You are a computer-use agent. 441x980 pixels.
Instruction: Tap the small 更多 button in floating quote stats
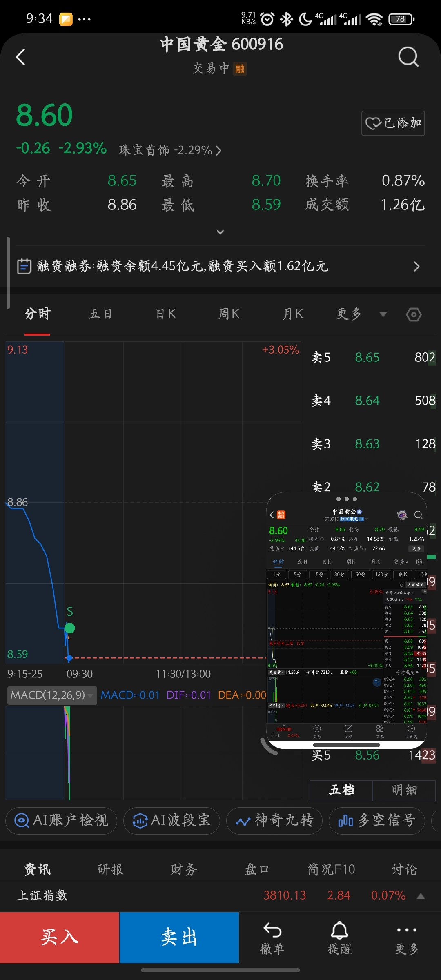click(416, 549)
